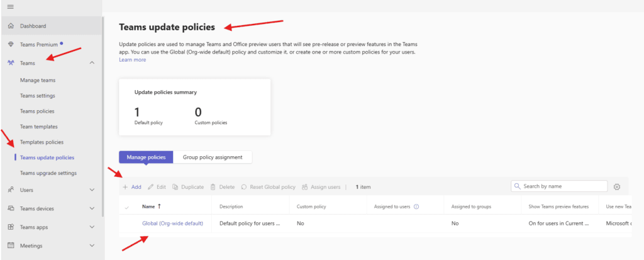Image resolution: width=644 pixels, height=260 pixels.
Task: Click the Add policy button
Action: (132, 187)
